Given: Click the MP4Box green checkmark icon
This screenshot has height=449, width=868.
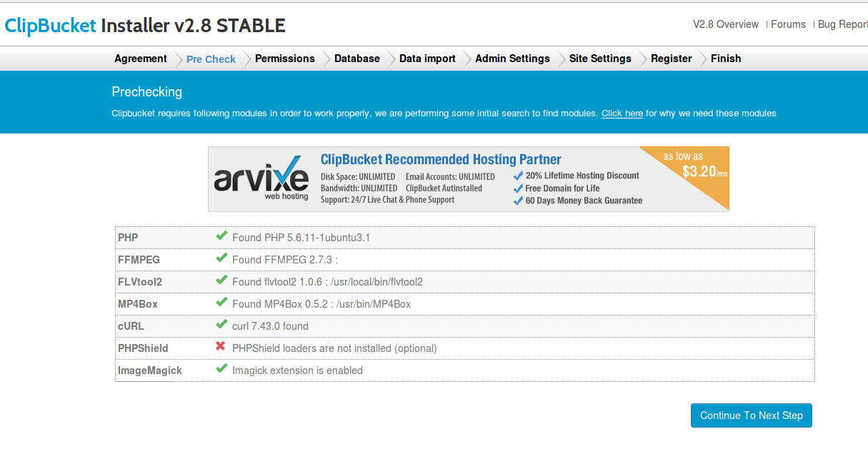Looking at the screenshot, I should 221,302.
